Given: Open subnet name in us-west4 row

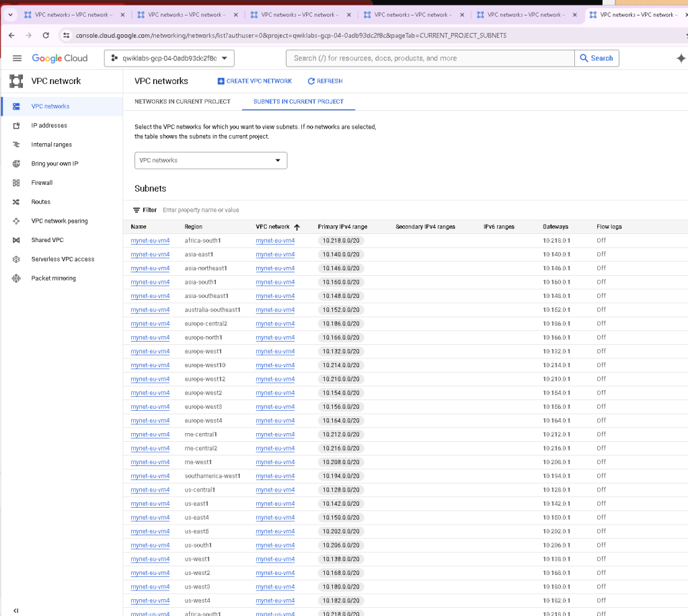Looking at the screenshot, I should point(150,601).
